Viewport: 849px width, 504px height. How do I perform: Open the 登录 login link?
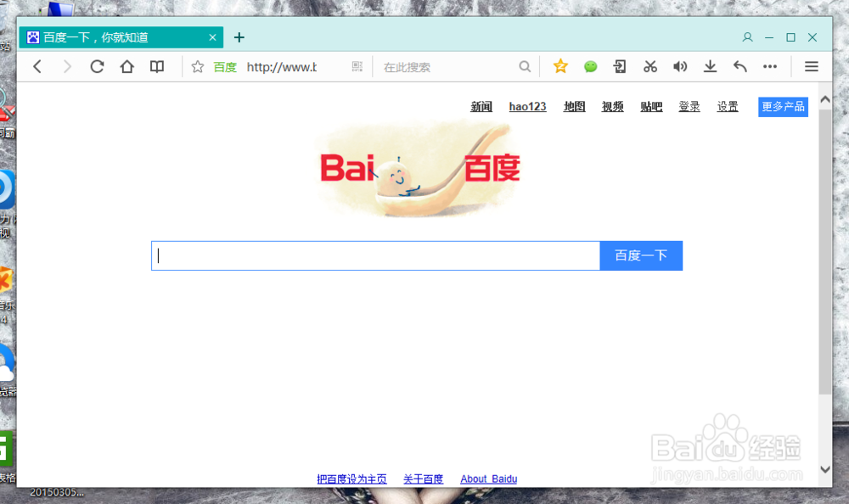[x=689, y=106]
